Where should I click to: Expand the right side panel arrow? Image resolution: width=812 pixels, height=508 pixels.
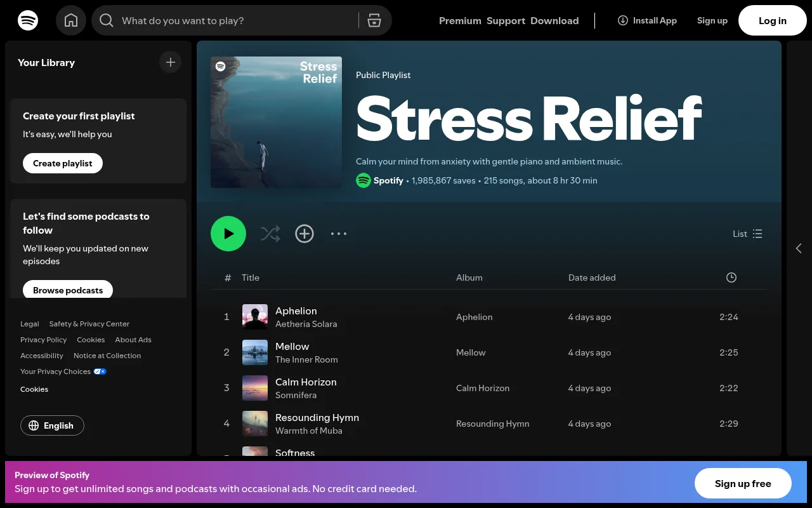tap(799, 248)
